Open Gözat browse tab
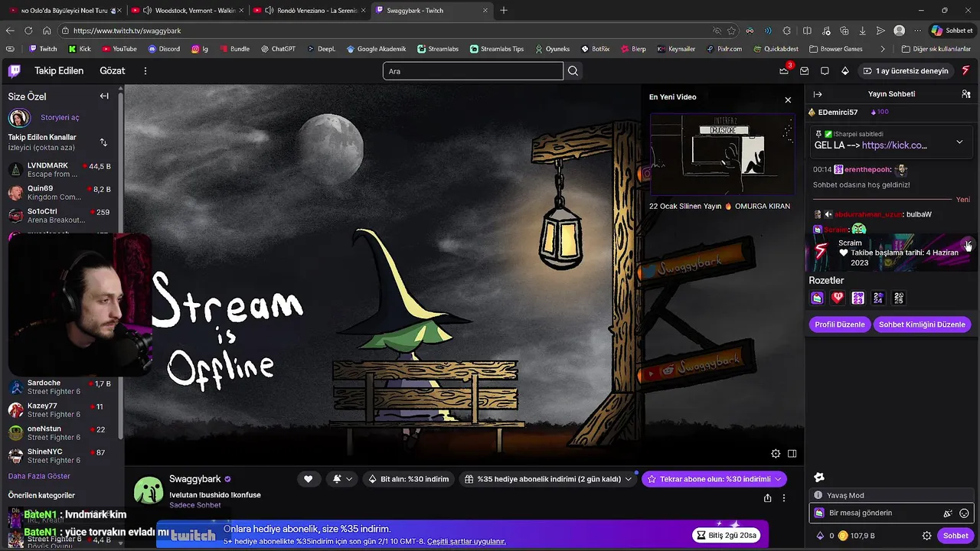 113,70
